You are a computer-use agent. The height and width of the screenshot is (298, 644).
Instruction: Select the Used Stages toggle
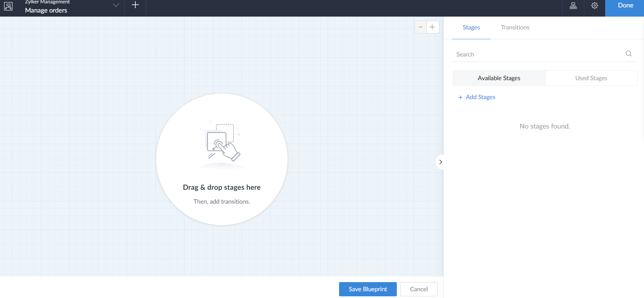pos(591,78)
